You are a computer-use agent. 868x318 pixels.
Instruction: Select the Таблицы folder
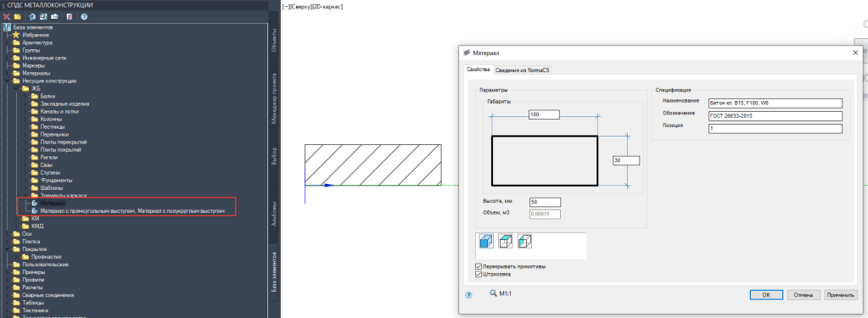point(33,303)
